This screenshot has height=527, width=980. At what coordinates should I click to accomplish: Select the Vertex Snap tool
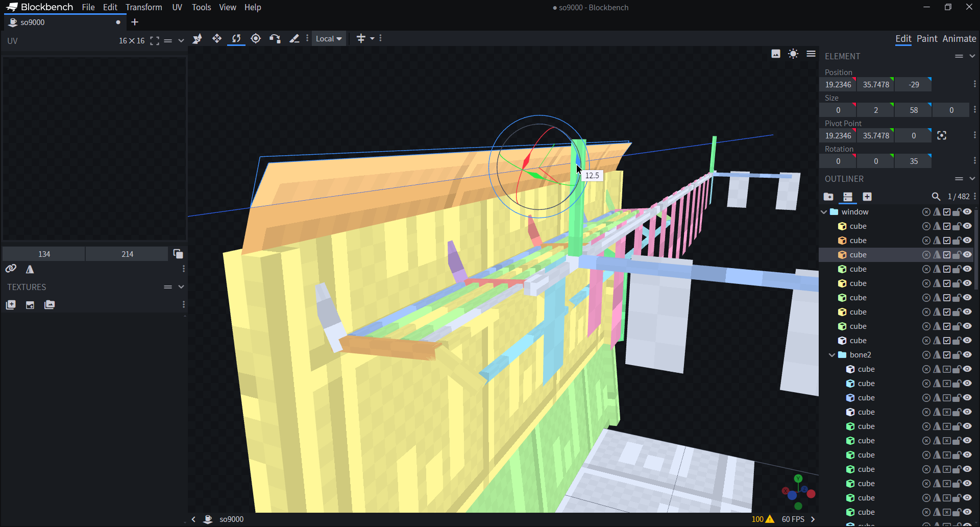(275, 39)
